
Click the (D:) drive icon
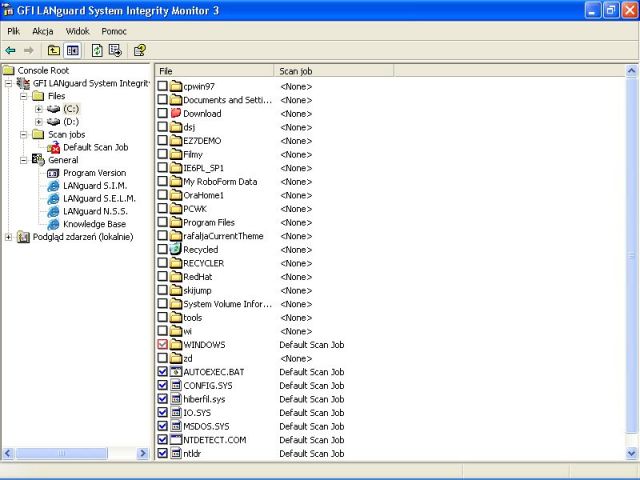click(53, 122)
